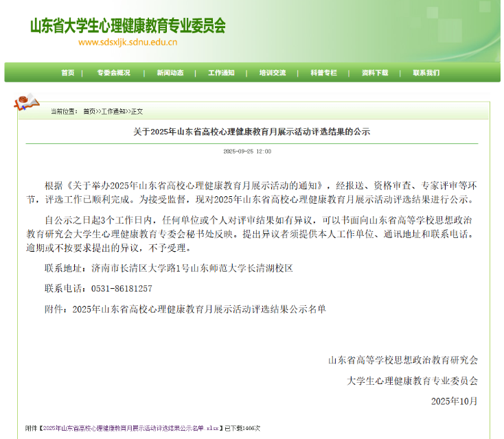The width and height of the screenshot is (504, 439).
Task: Open the 培训交流 navigation item
Action: point(273,73)
